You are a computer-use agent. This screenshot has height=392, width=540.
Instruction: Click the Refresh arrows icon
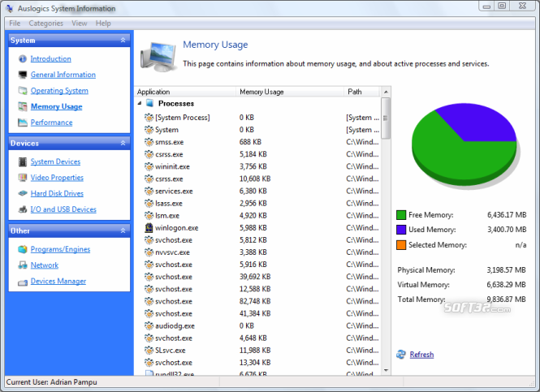(401, 354)
